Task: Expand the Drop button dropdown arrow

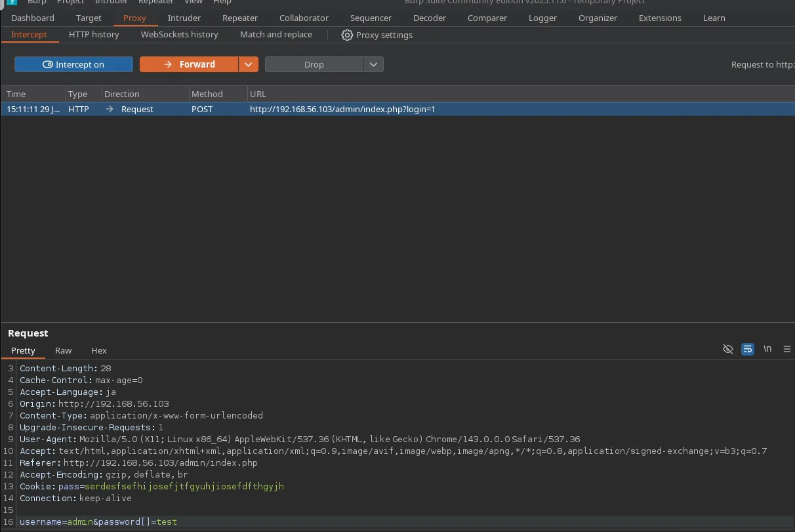Action: [x=373, y=64]
